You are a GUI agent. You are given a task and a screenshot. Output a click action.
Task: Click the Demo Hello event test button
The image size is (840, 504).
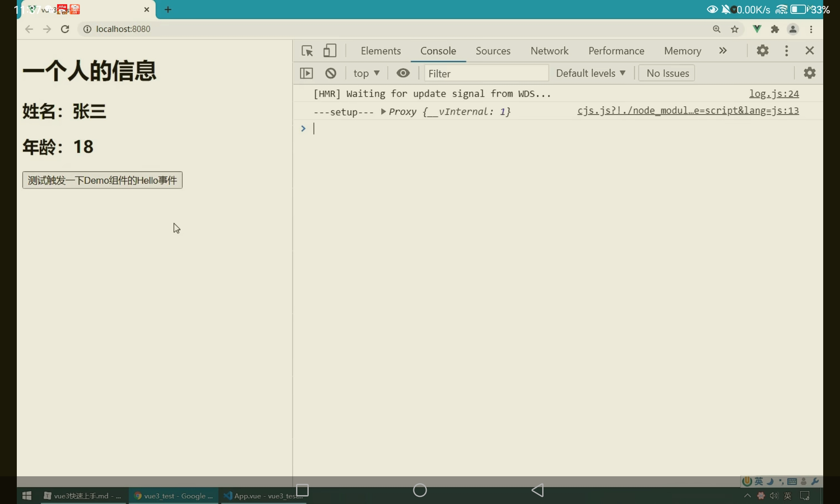click(102, 180)
